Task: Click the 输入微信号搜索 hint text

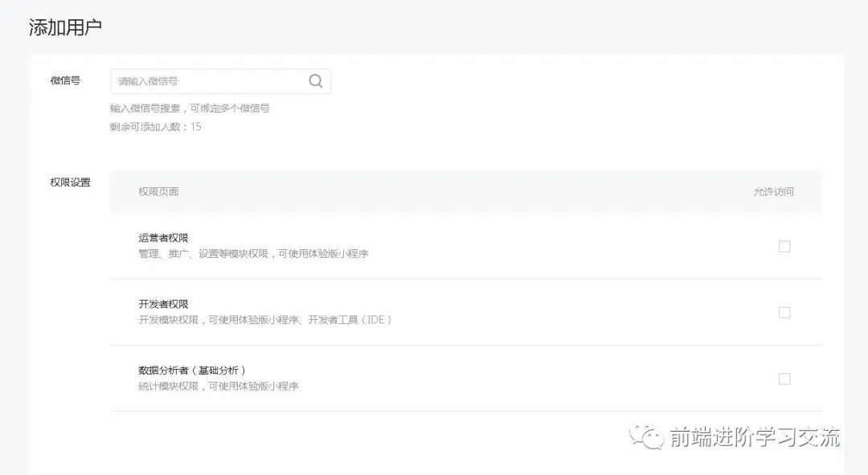Action: pos(190,108)
